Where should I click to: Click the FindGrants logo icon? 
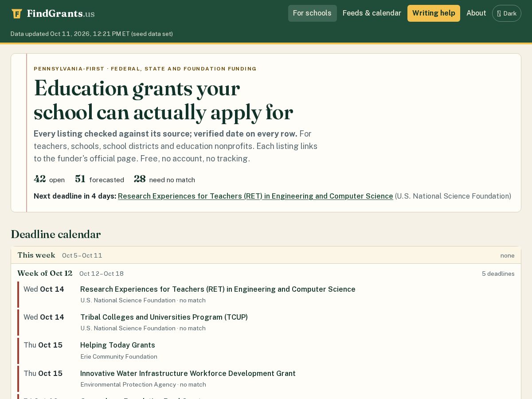pos(17,14)
